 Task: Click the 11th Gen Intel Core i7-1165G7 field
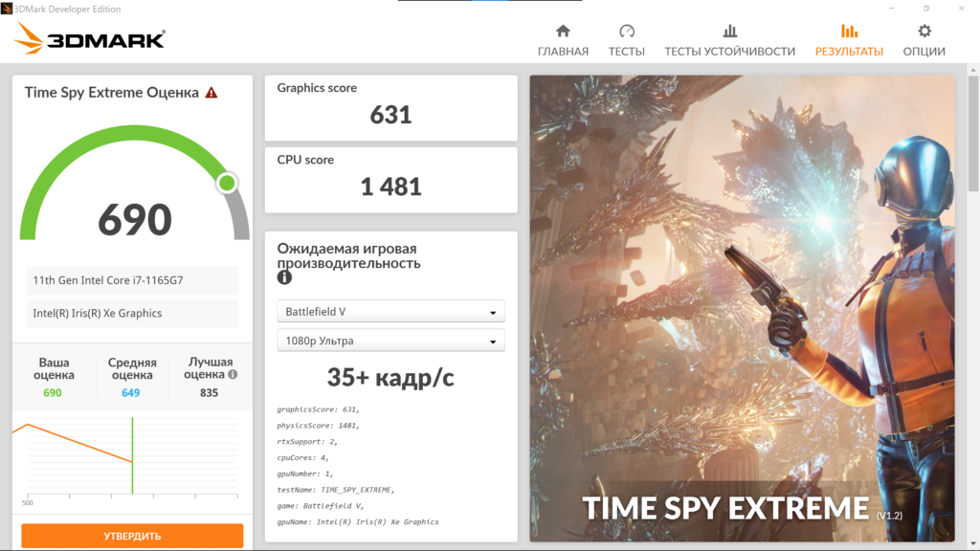point(132,280)
